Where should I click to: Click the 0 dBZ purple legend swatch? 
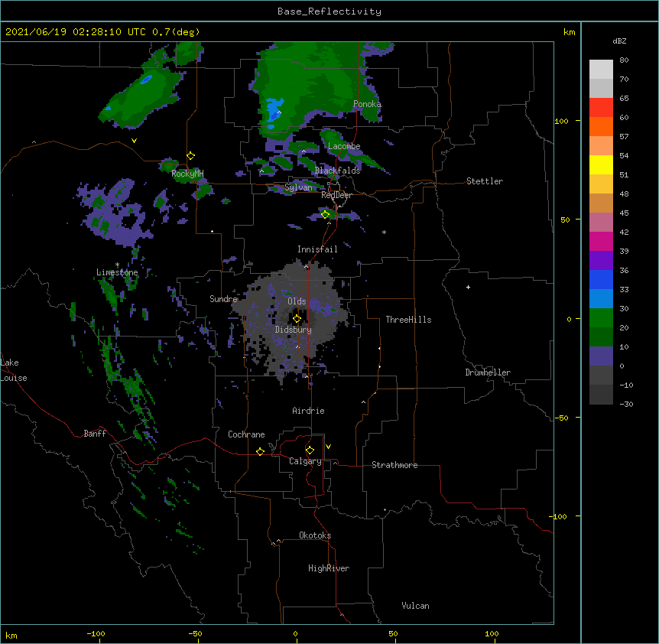[x=601, y=356]
